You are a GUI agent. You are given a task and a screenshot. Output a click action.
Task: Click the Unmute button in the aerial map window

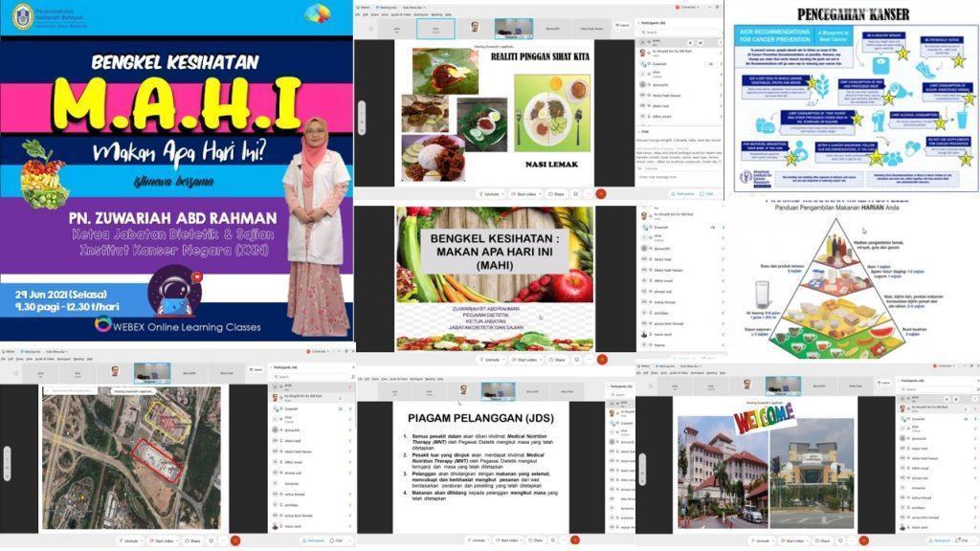(131, 540)
